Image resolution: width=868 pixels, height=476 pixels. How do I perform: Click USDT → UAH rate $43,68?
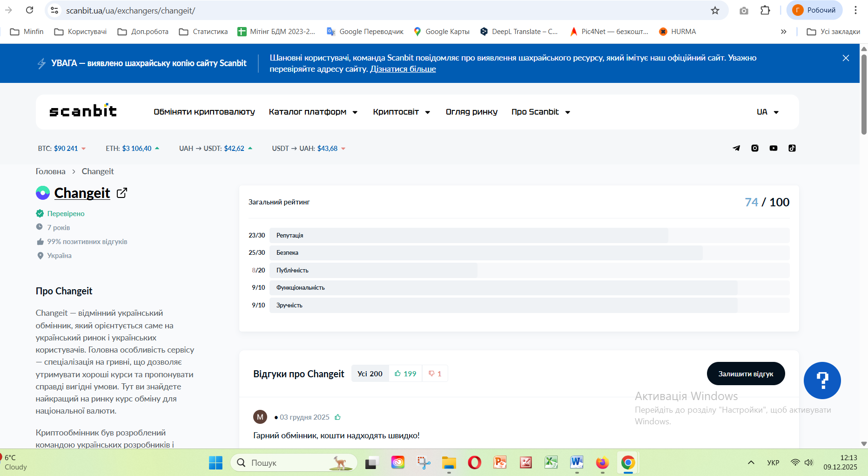328,148
